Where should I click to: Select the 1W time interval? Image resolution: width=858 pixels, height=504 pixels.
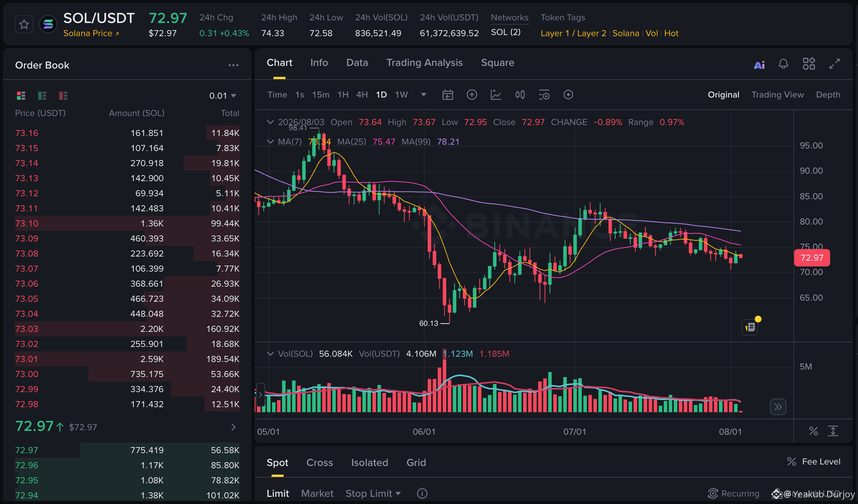click(402, 95)
